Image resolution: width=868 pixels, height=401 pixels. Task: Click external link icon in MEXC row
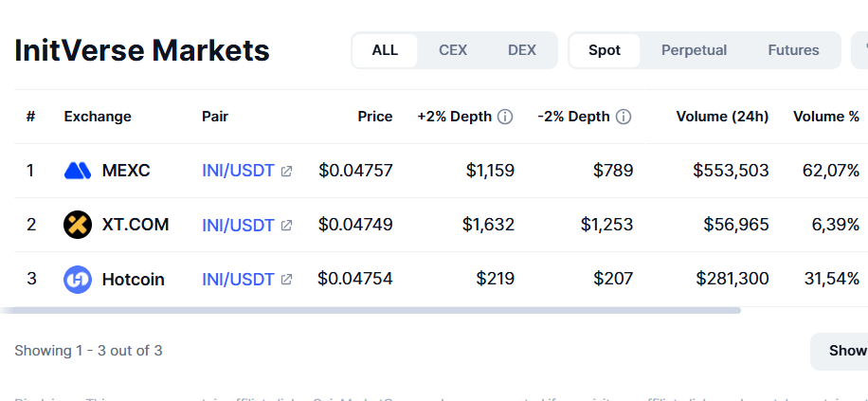(286, 172)
